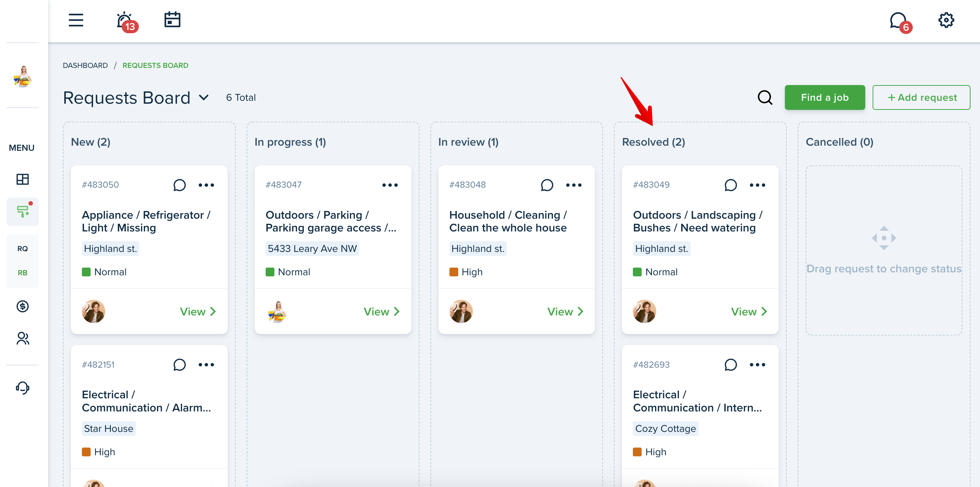Click assignee avatar on request #483047
Image resolution: width=980 pixels, height=487 pixels.
[277, 312]
